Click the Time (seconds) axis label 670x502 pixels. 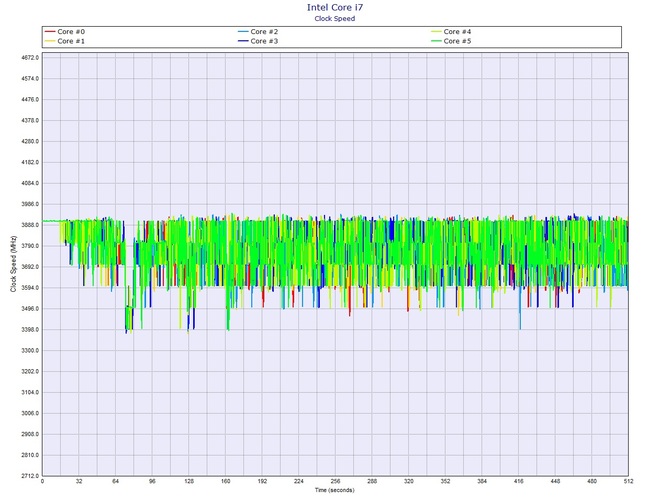coord(335,490)
